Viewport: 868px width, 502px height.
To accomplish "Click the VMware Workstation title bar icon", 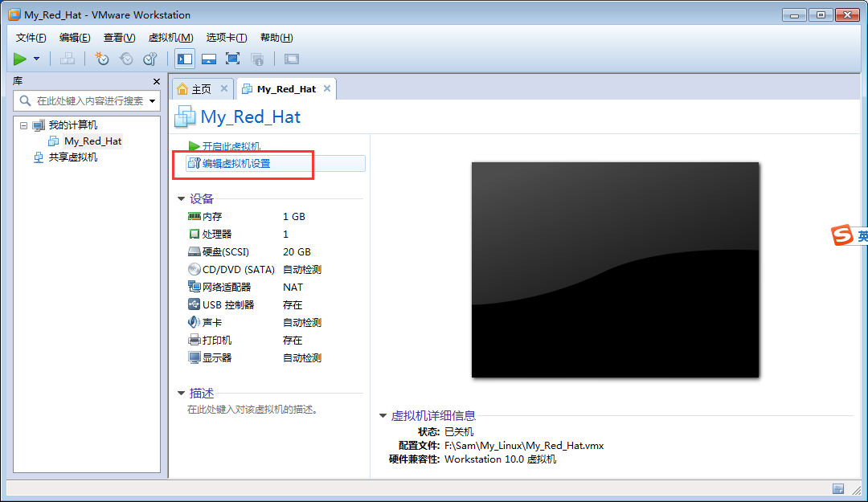I will click(x=14, y=14).
